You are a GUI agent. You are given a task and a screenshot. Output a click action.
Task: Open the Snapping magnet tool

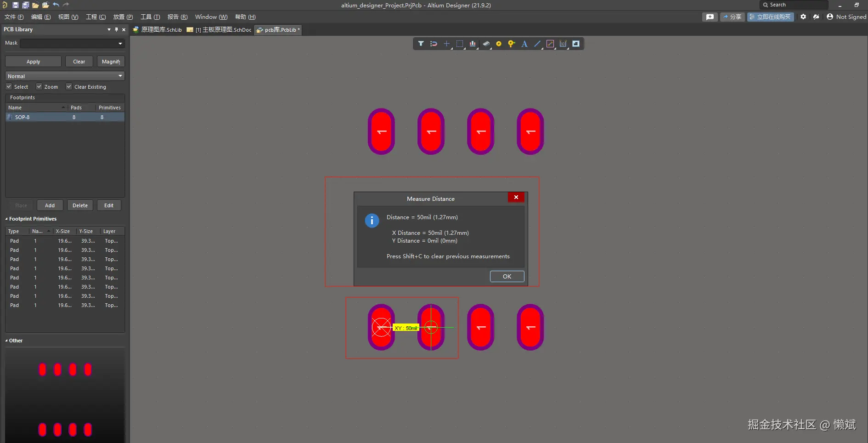434,44
